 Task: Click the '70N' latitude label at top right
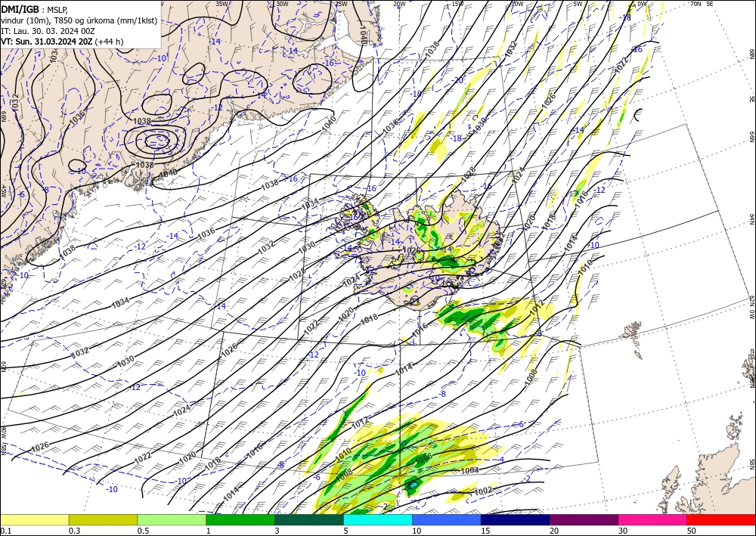[x=696, y=3]
